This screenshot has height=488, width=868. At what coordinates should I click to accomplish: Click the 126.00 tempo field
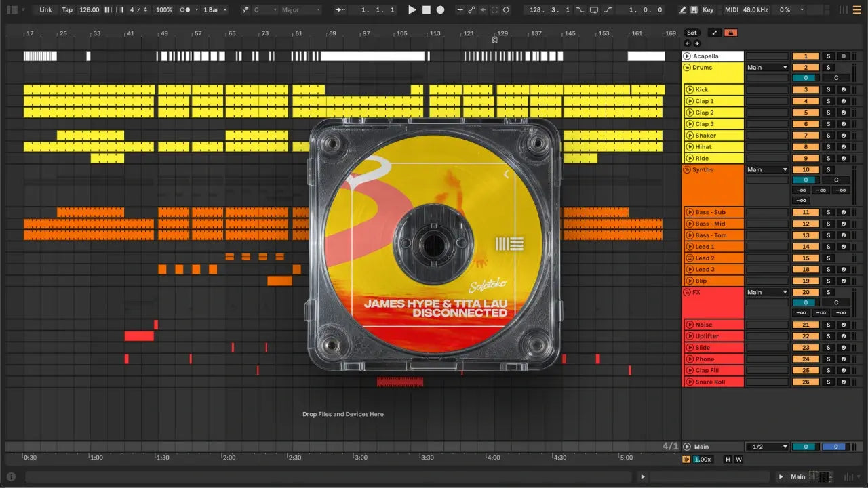point(89,10)
